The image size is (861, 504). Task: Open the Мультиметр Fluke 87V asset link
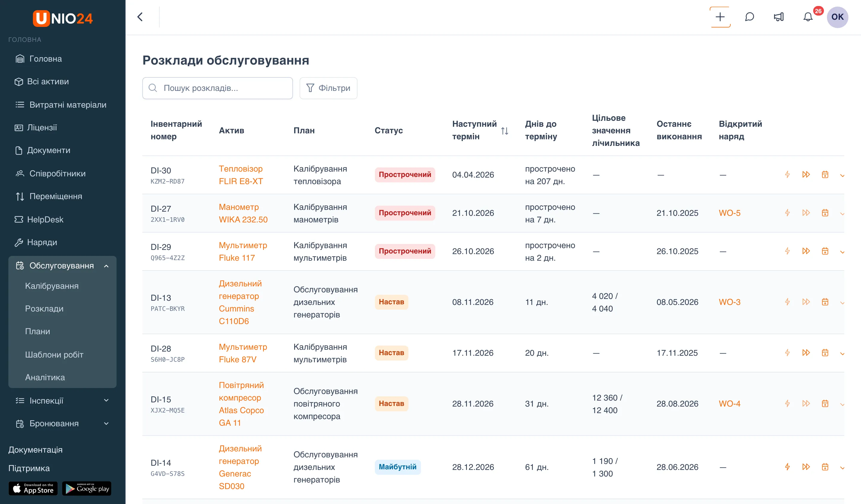243,353
